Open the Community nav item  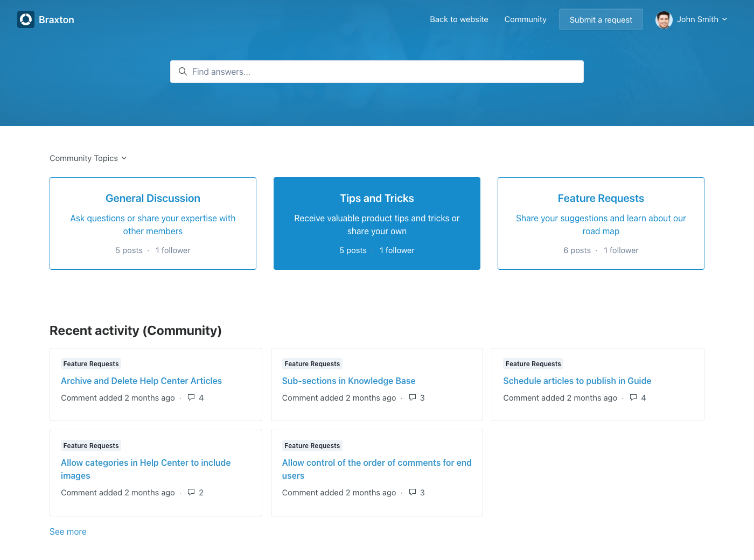click(525, 19)
